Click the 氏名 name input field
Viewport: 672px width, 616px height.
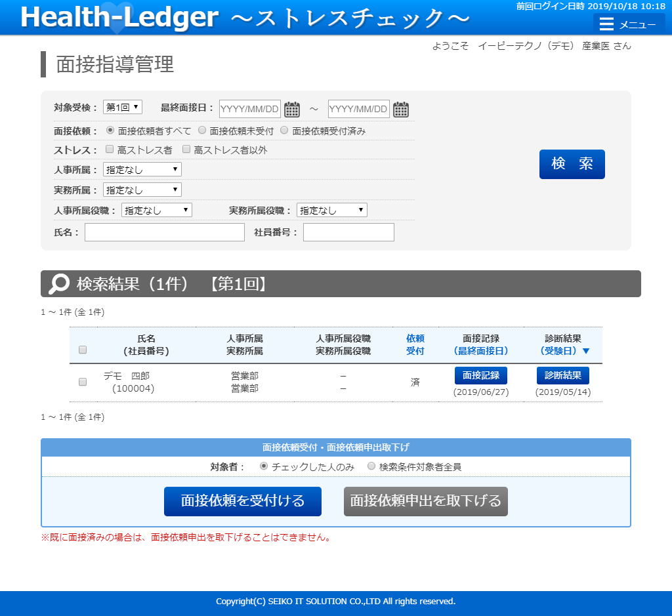(x=164, y=232)
